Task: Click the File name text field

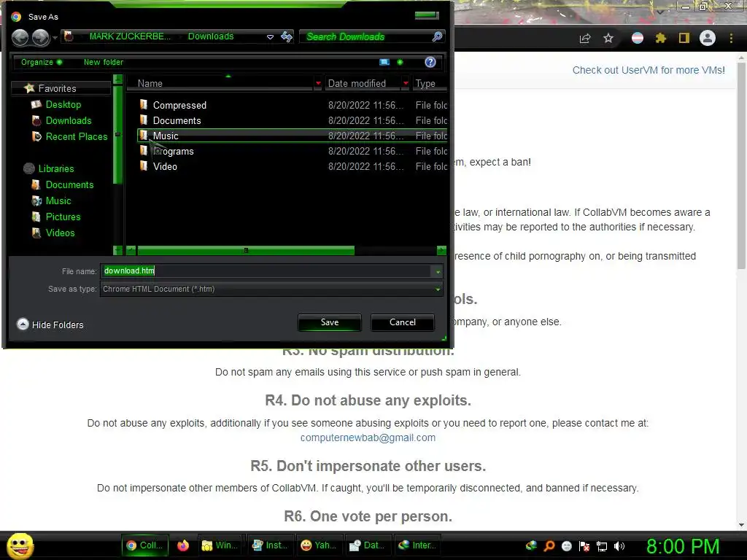Action: [266, 271]
